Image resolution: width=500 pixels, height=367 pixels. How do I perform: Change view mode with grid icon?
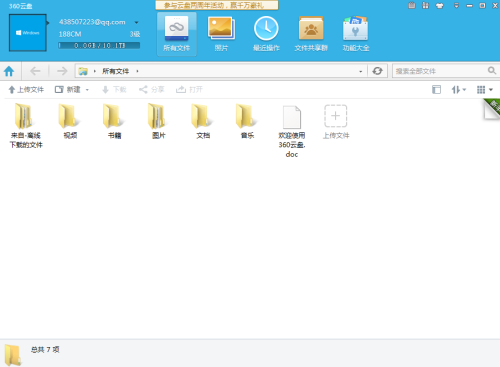(x=485, y=89)
